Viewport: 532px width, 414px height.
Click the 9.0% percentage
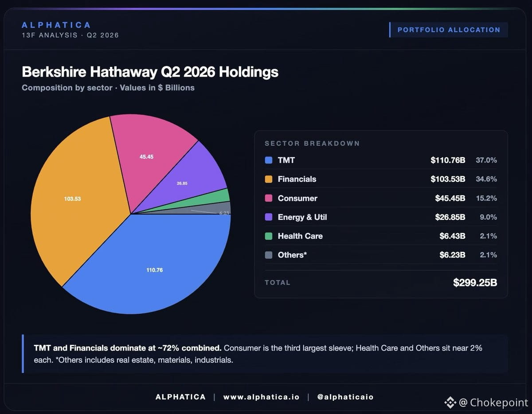click(488, 217)
